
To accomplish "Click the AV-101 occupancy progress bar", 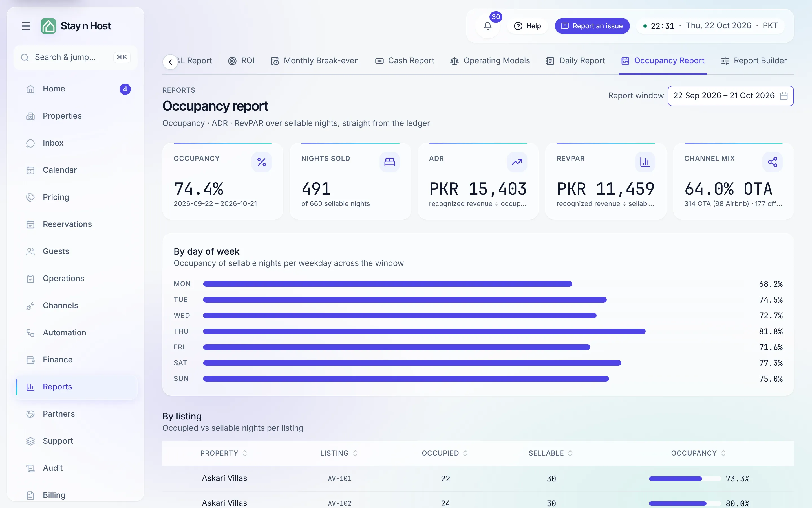I will tap(685, 478).
